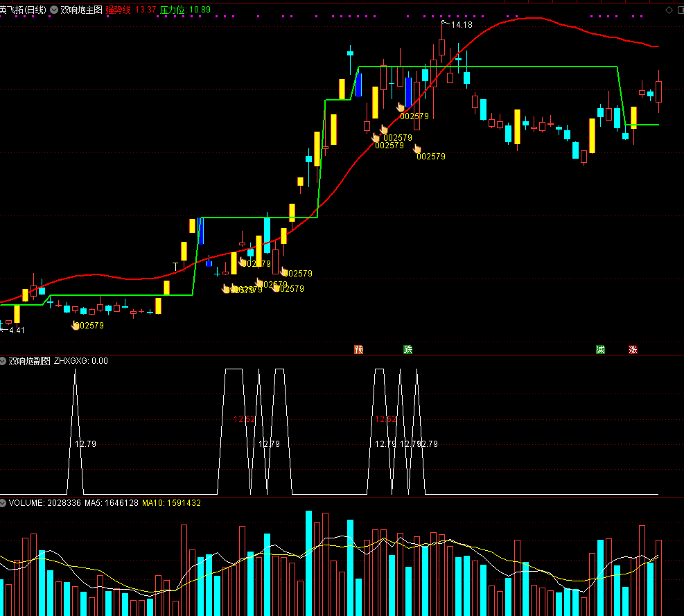Click the 14.18 high price label
This screenshot has width=684, height=616.
point(462,25)
